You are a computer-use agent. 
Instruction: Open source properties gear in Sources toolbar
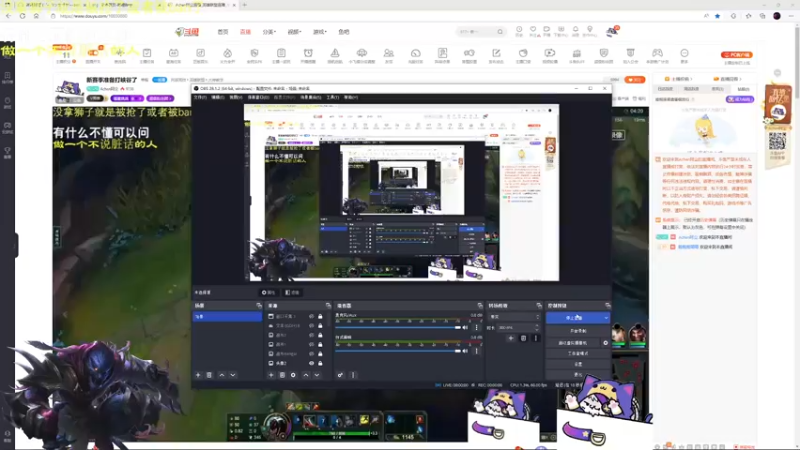(293, 375)
